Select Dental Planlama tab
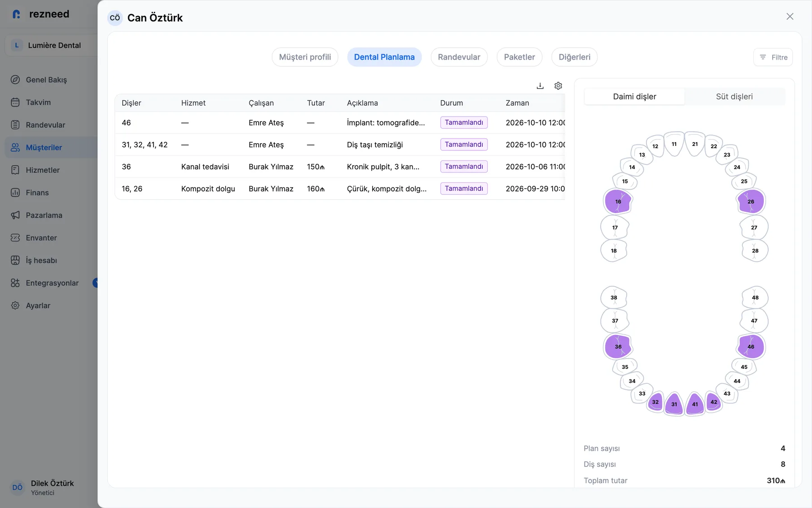Image resolution: width=812 pixels, height=508 pixels. tap(384, 57)
